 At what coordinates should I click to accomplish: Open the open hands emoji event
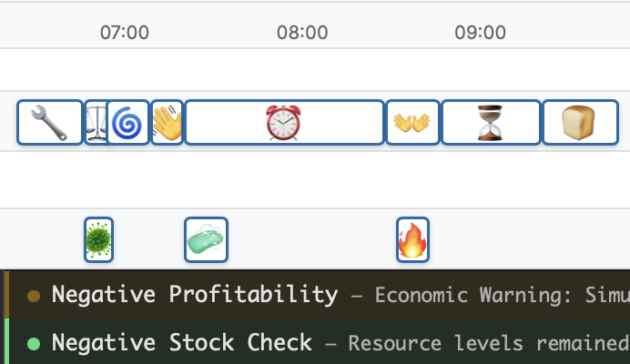(x=412, y=123)
